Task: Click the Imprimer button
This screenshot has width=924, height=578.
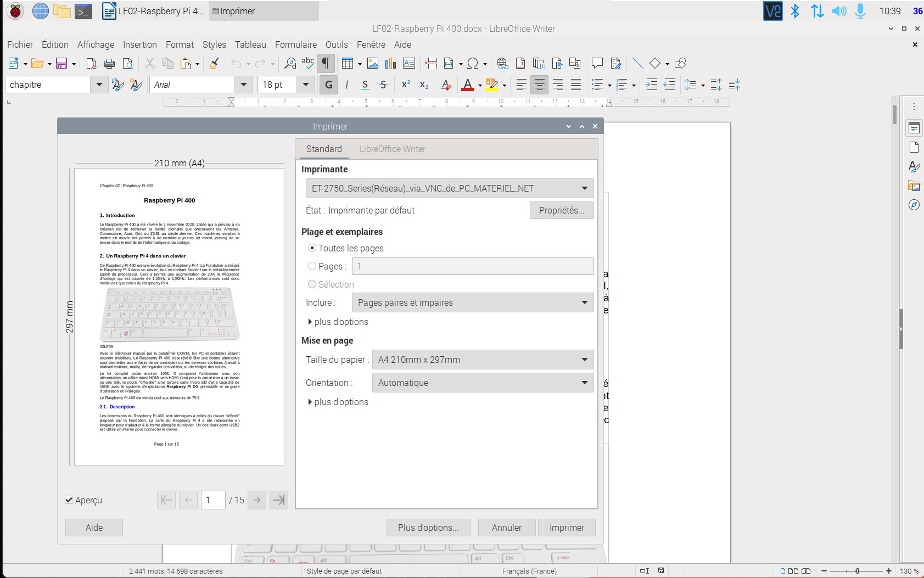Action: 567,528
